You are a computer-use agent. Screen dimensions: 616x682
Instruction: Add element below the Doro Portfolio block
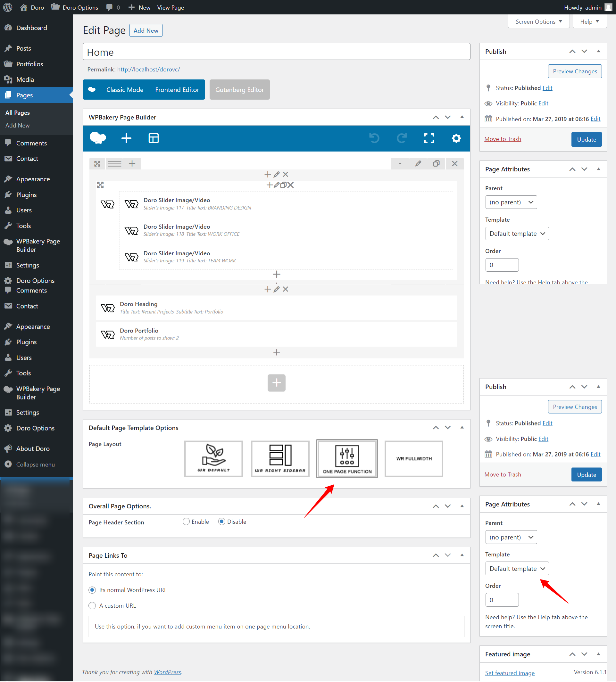[277, 352]
